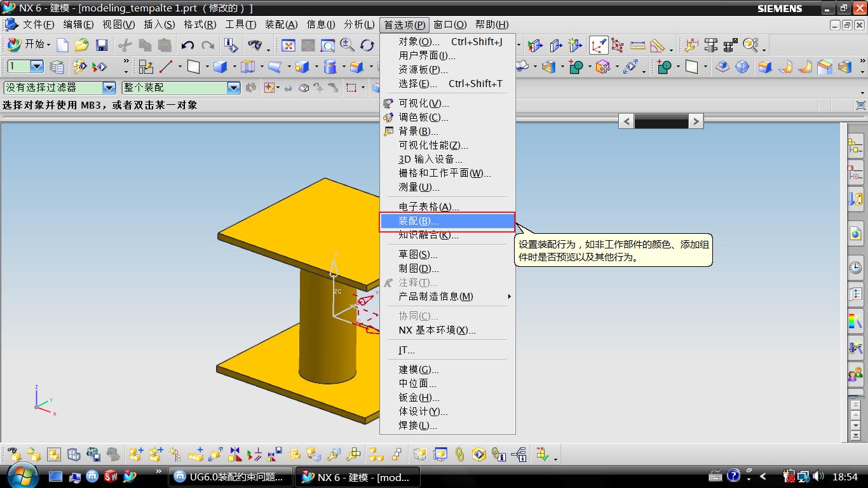Click the measure angle protractor icon
Viewport: 868px width, 488px height.
(657, 45)
